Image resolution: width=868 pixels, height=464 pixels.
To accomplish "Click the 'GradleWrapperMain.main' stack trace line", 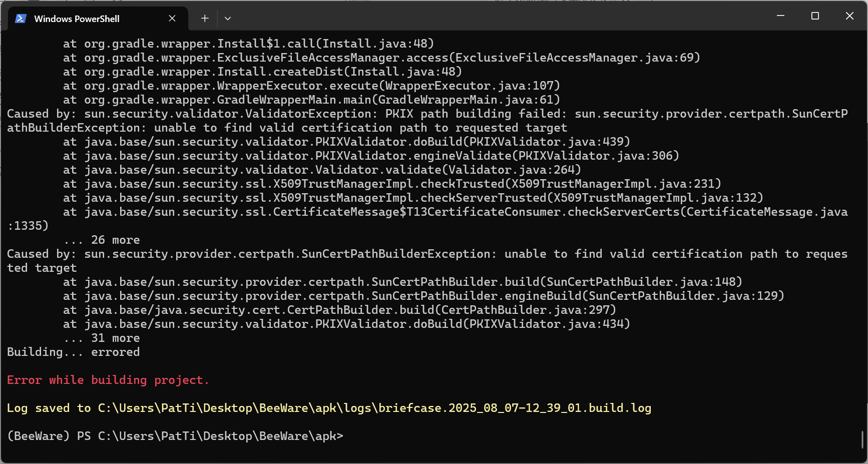I will tap(311, 100).
